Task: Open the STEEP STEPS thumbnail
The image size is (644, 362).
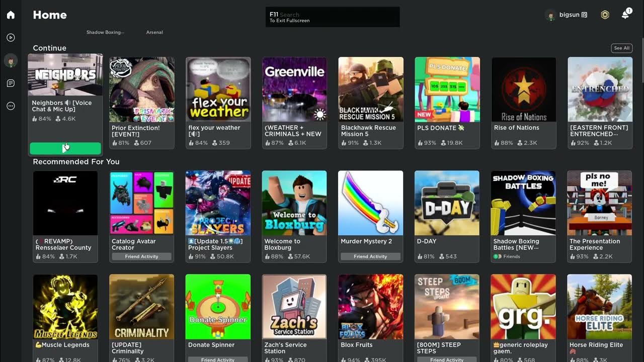Action: 447,307
